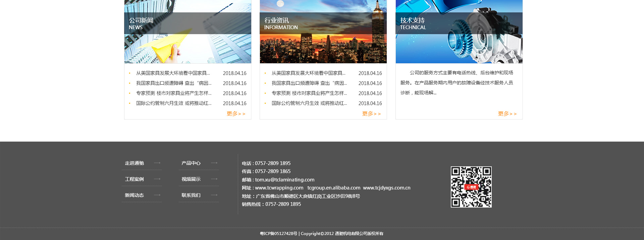644x240 pixels.
Task: Click the arrow icon beside 新闻动态
Action: 157,195
